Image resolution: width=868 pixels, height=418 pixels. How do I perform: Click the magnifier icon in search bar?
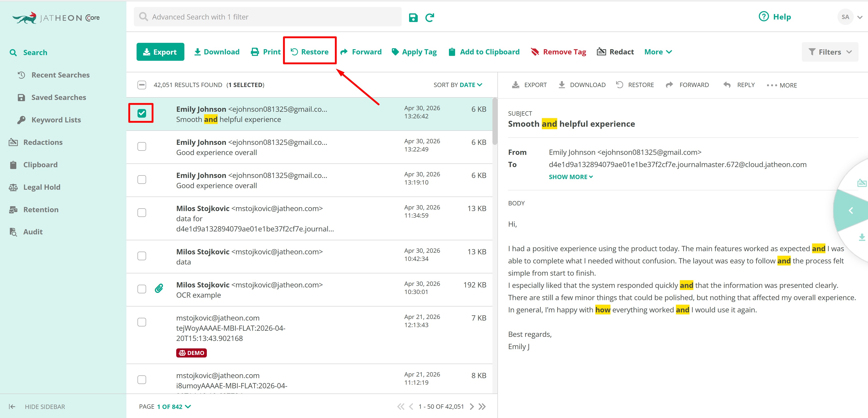tap(144, 17)
